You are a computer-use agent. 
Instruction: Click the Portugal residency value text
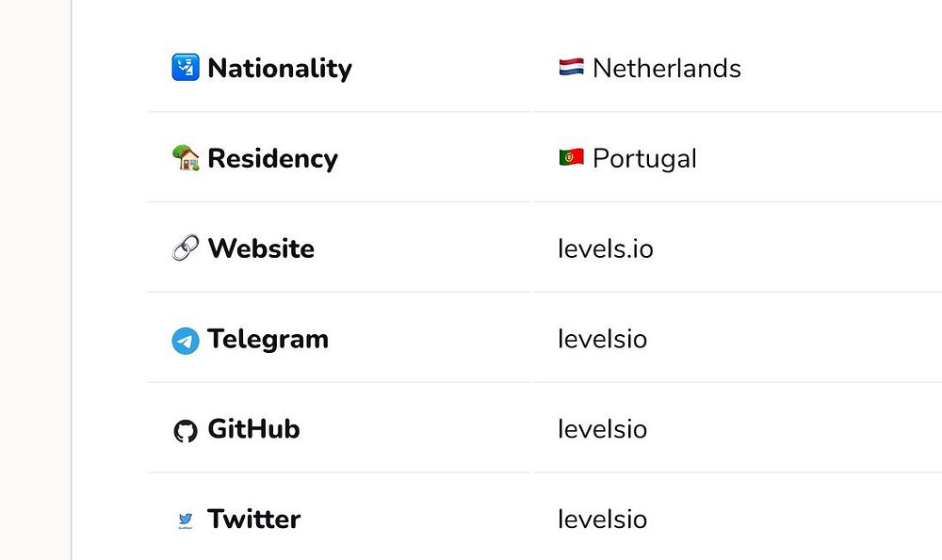pos(644,158)
